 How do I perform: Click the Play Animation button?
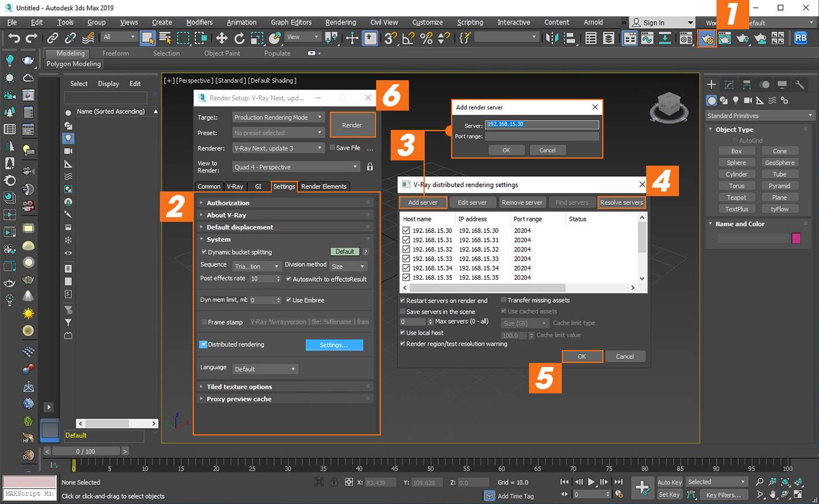pyautogui.click(x=591, y=482)
